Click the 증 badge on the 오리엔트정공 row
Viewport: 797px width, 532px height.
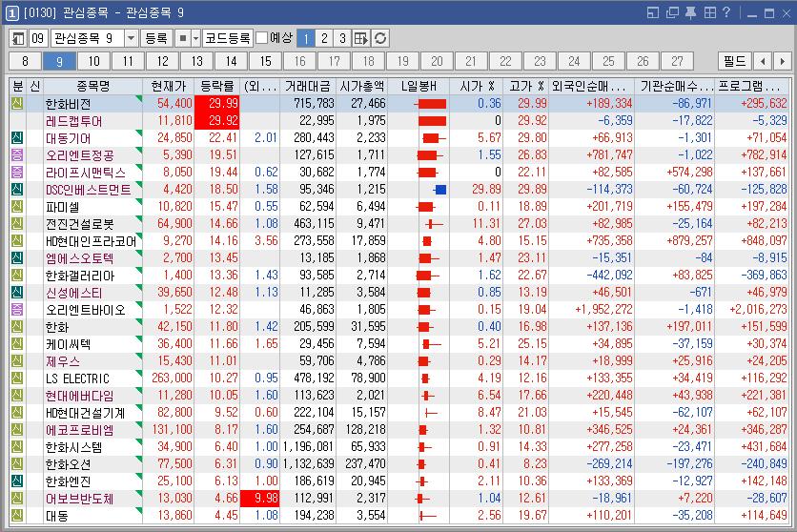click(x=17, y=155)
